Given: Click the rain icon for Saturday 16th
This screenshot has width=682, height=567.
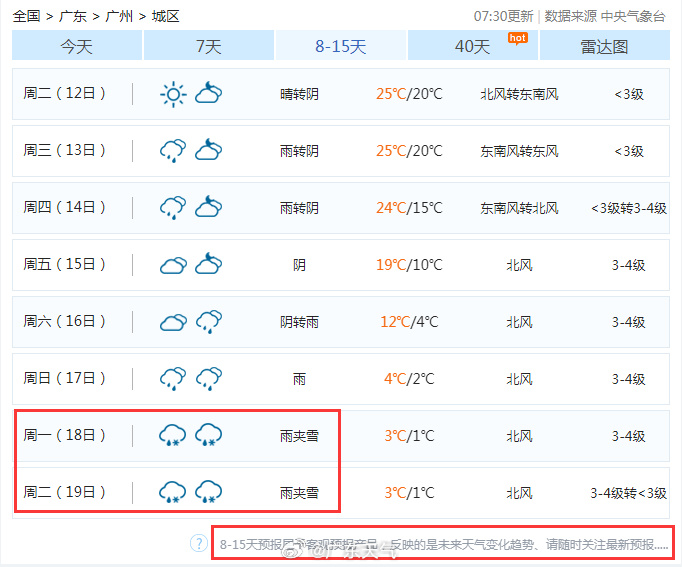Looking at the screenshot, I should click(x=208, y=322).
